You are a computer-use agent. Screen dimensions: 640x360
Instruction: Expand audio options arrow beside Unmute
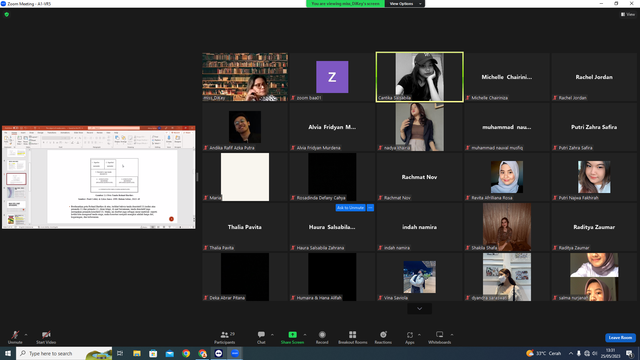coord(26,335)
